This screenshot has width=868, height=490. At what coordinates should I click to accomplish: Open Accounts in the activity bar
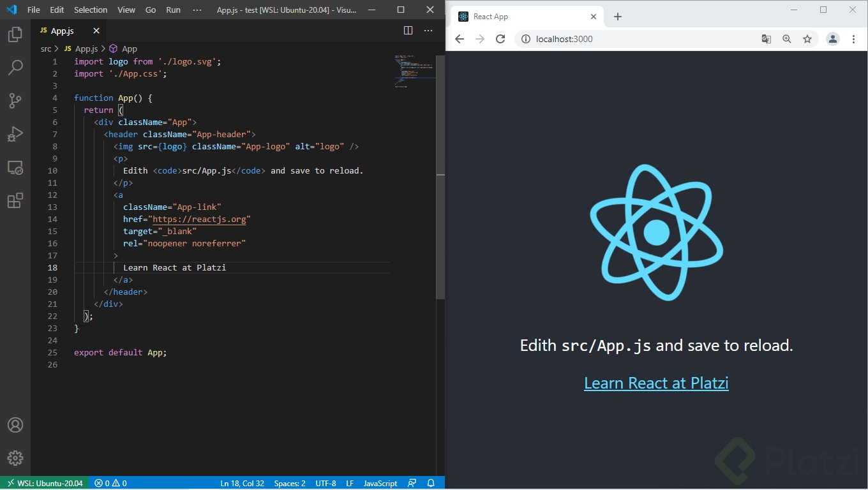tap(15, 424)
